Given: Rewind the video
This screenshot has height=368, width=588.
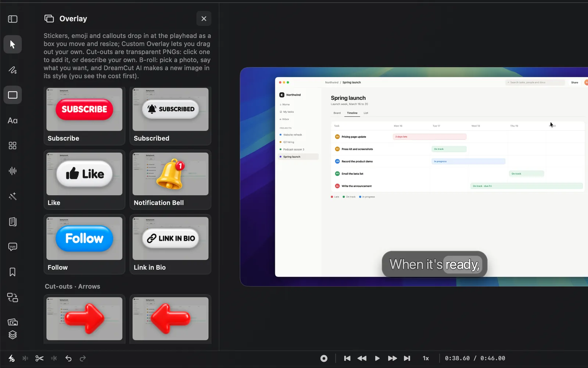Looking at the screenshot, I should tap(362, 358).
